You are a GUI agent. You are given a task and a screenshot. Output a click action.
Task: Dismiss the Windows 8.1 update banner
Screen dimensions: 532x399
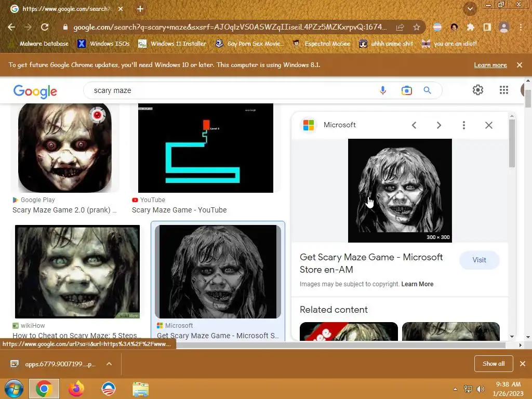click(x=520, y=65)
